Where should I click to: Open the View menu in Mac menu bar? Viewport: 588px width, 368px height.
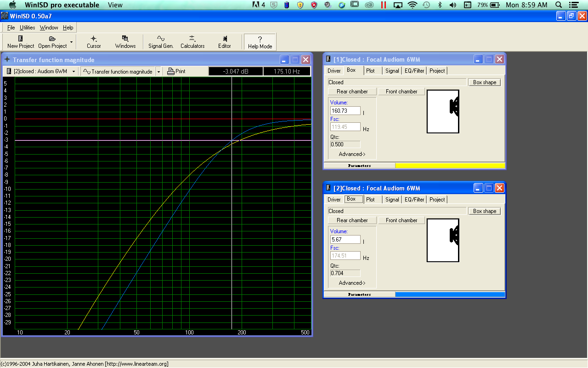(x=115, y=5)
